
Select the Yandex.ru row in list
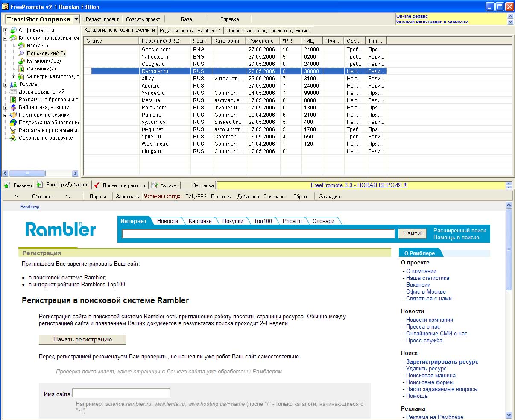click(x=235, y=93)
